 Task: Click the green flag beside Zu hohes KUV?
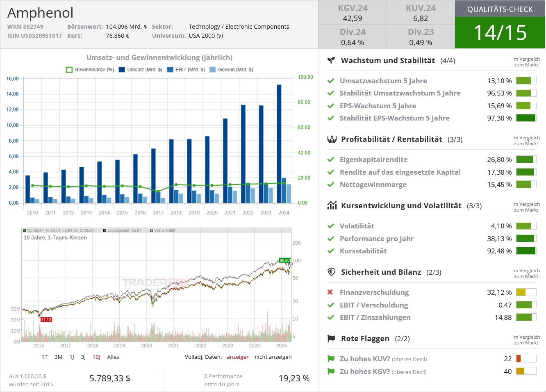[x=331, y=359]
